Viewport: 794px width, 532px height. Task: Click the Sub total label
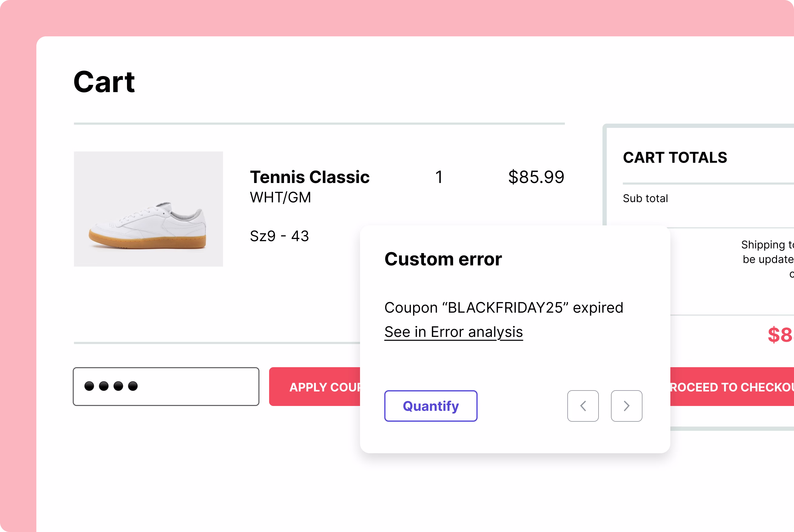tap(645, 198)
